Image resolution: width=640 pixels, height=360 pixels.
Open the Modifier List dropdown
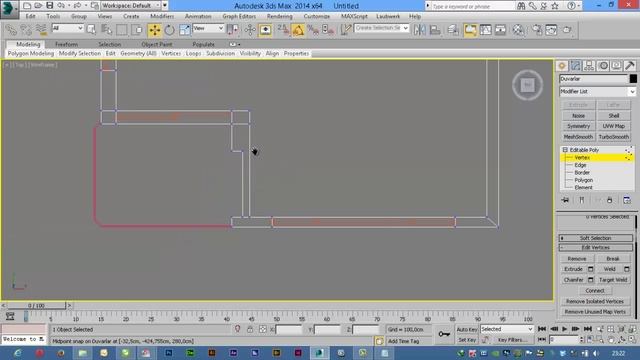click(x=598, y=91)
